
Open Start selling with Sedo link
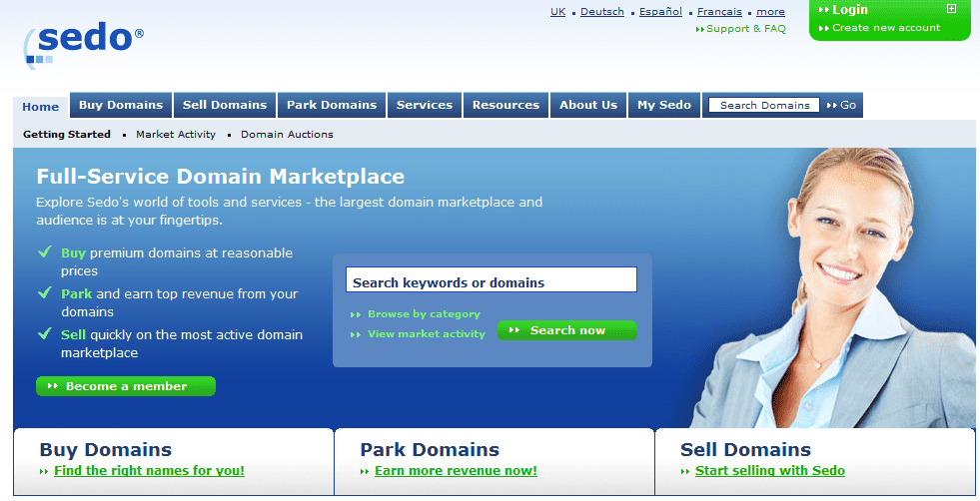pos(770,471)
